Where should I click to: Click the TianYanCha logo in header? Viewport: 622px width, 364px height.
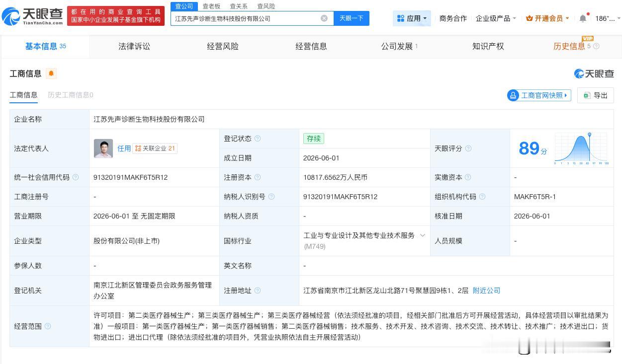click(x=32, y=16)
